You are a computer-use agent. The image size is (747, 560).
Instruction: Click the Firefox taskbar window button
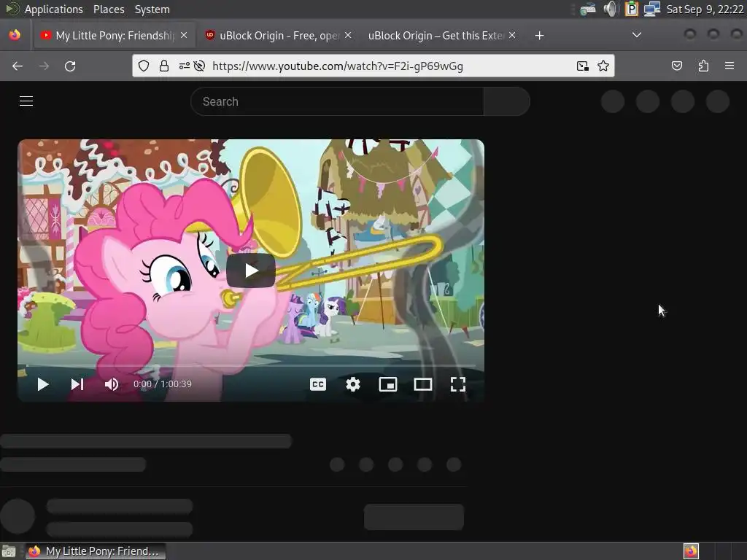tap(96, 551)
